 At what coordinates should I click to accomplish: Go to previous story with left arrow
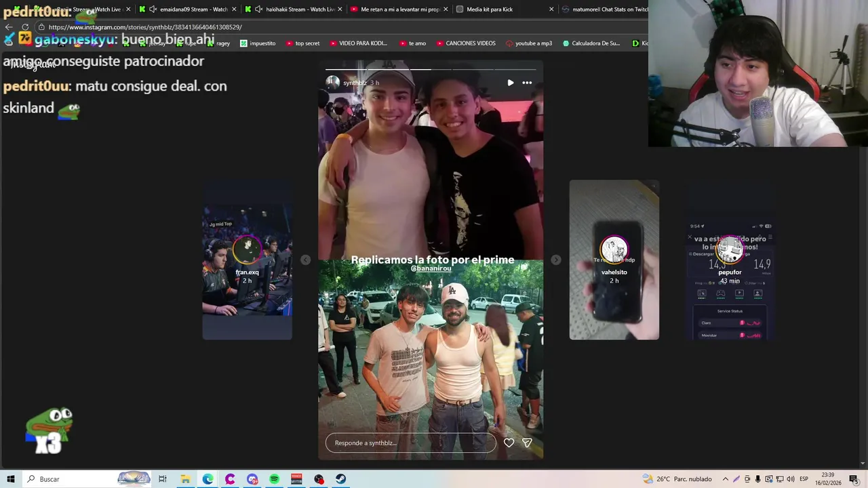(305, 260)
